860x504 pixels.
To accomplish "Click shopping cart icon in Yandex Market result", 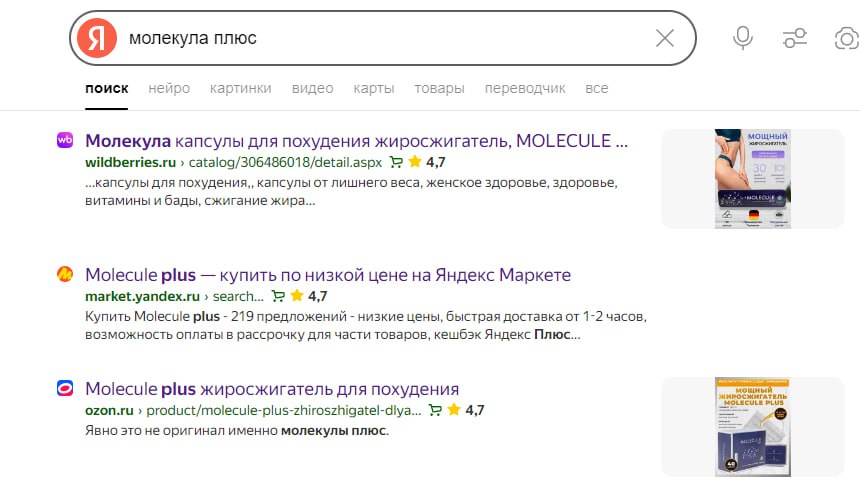I will [278, 296].
